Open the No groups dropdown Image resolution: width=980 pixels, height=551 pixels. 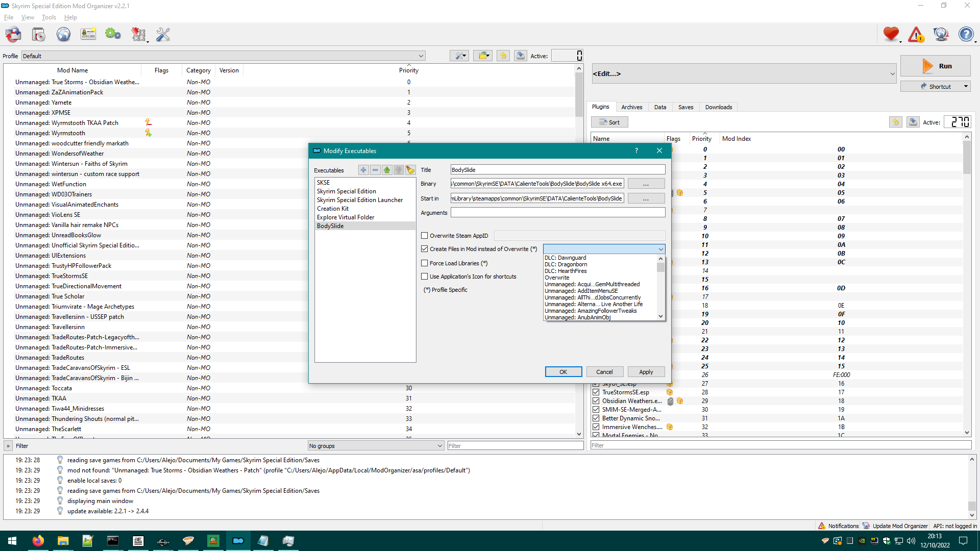376,446
